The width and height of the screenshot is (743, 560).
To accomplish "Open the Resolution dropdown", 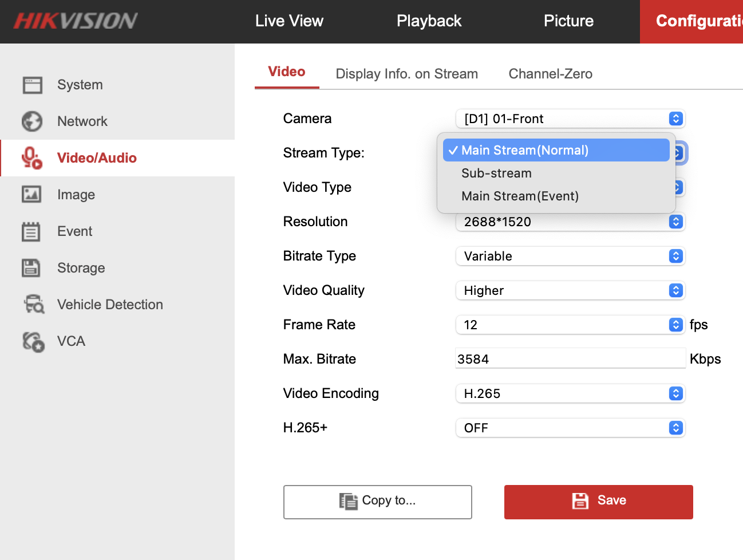I will (570, 222).
